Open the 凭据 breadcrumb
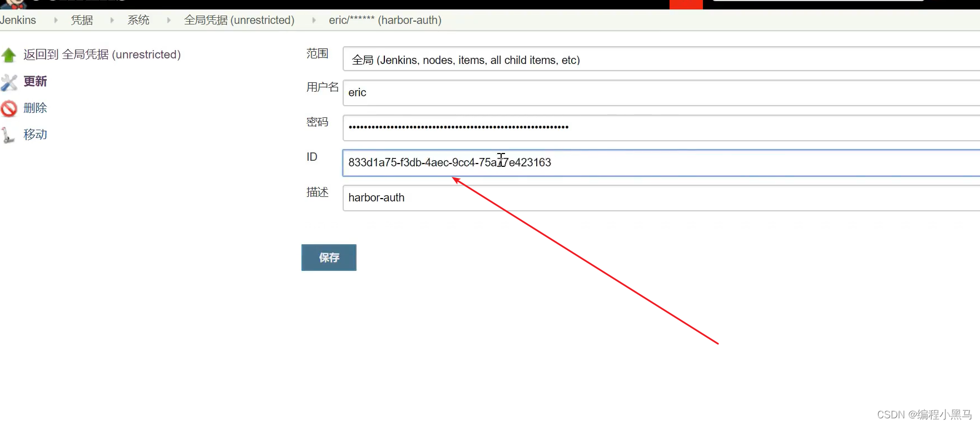Screen dimensions: 980x425 point(82,20)
